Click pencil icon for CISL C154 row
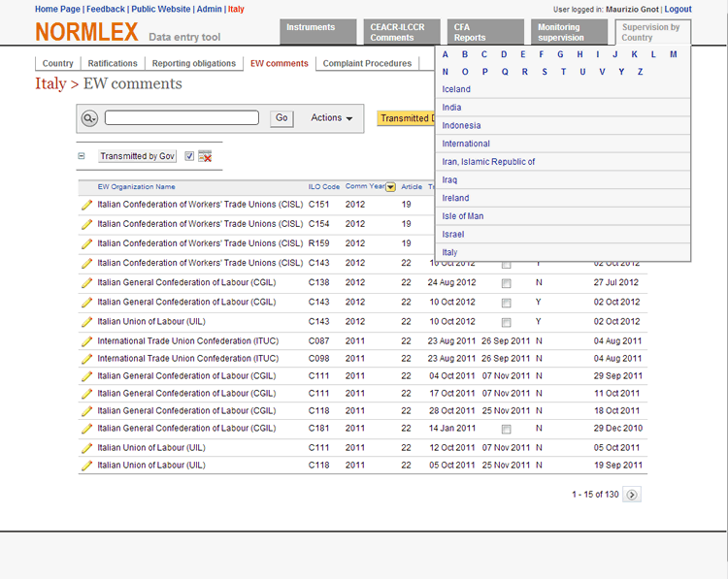The image size is (728, 579). tap(86, 224)
